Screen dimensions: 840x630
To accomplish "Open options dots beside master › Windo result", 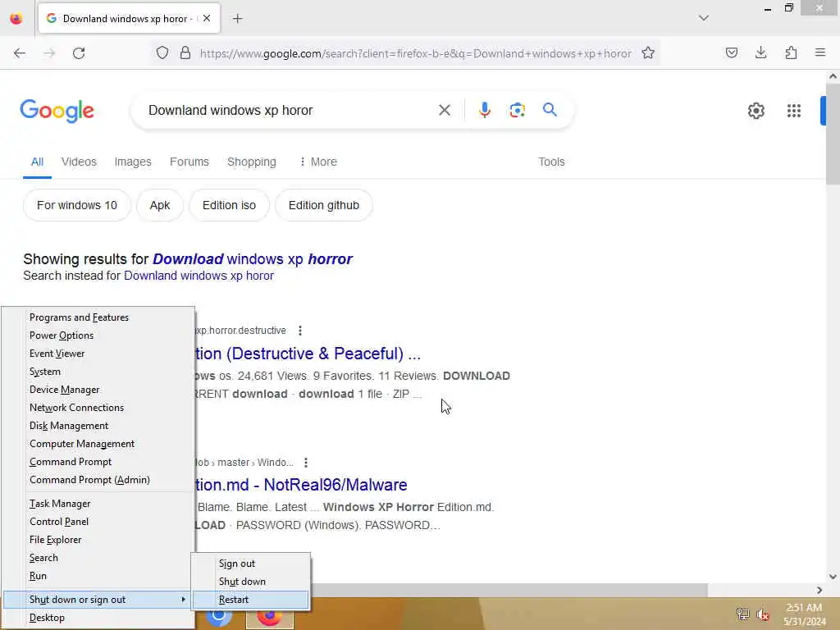I will click(305, 463).
